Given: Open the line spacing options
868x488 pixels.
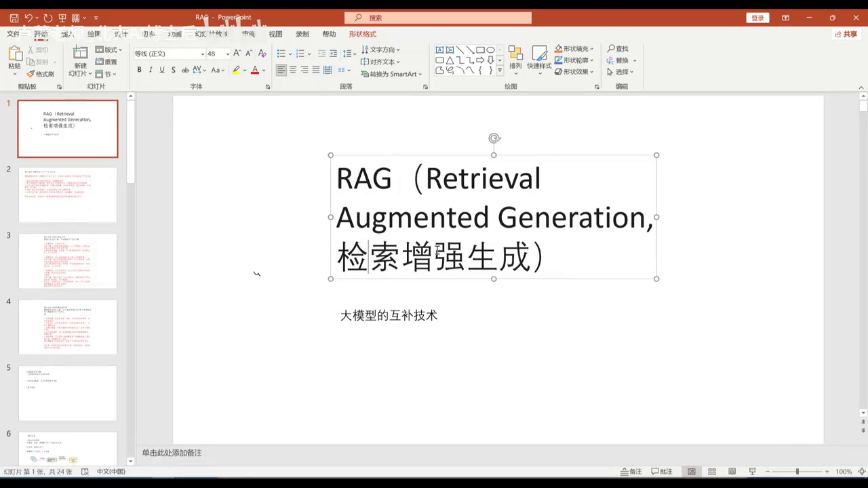Looking at the screenshot, I should click(349, 54).
